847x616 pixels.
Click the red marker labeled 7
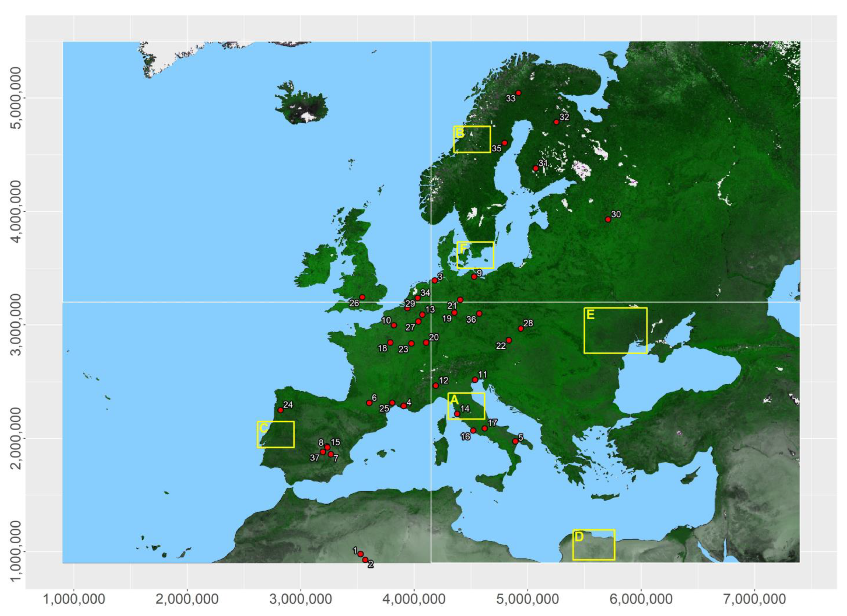(x=330, y=454)
